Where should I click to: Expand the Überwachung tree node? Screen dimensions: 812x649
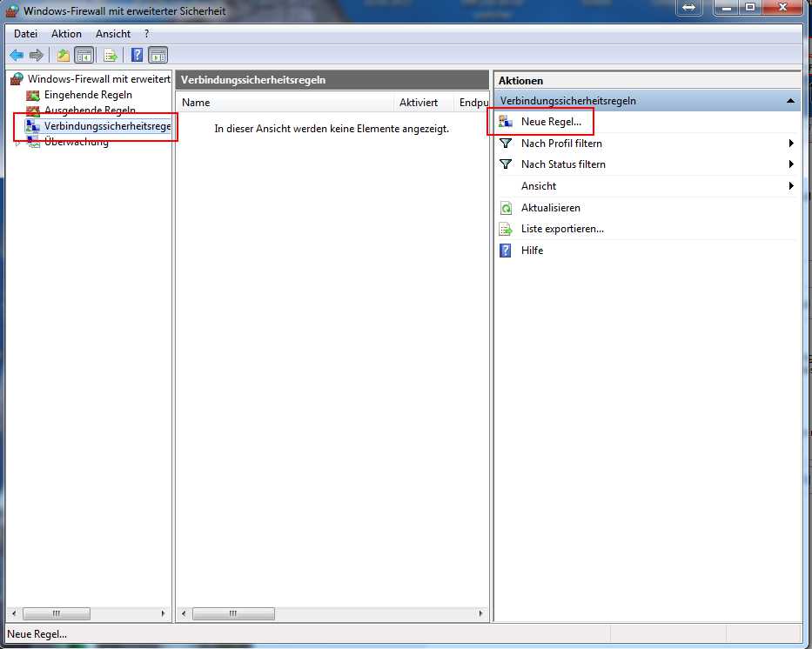click(17, 143)
